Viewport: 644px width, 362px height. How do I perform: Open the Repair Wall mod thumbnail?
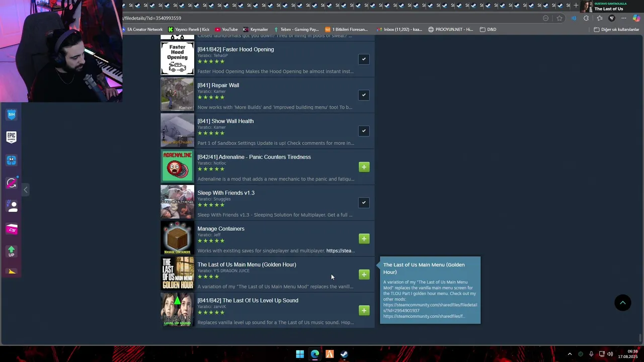click(x=177, y=94)
